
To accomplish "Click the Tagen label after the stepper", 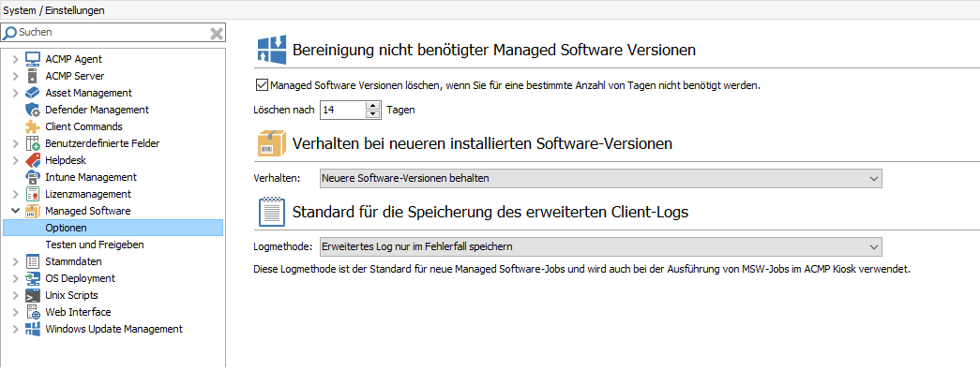I will 400,111.
